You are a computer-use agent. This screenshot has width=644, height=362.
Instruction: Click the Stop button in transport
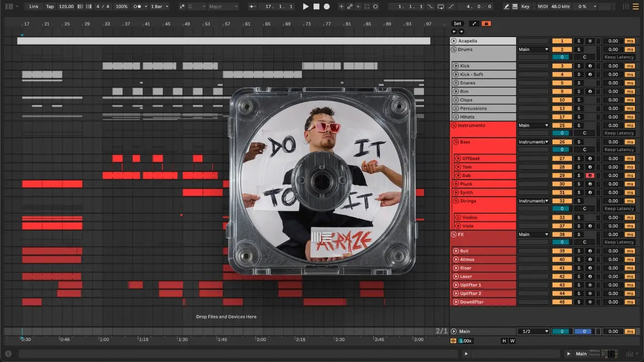(x=316, y=7)
